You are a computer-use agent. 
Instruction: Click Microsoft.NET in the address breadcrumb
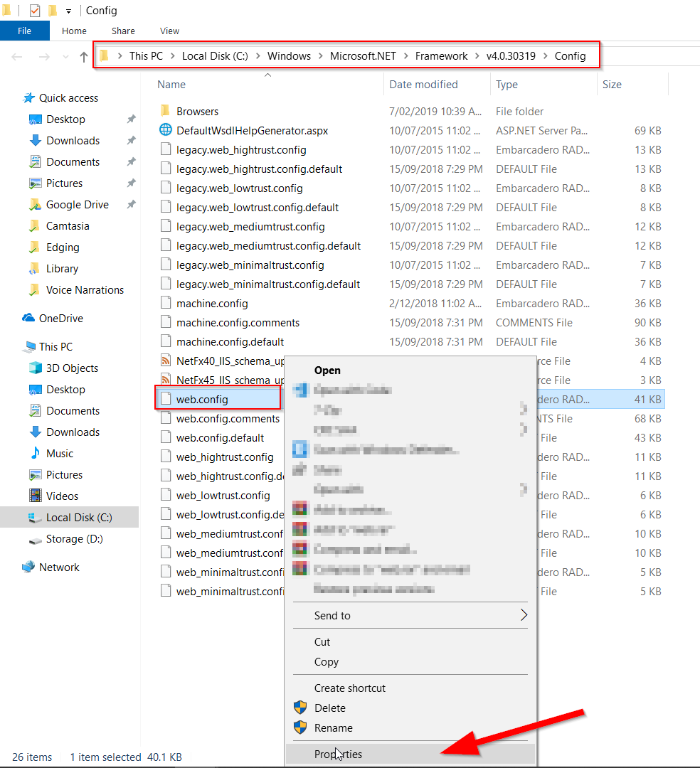[x=363, y=56]
